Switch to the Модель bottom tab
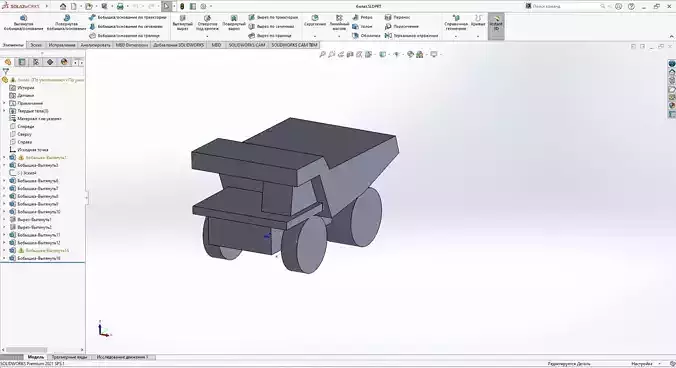Image resolution: width=676 pixels, height=368 pixels. click(36, 357)
